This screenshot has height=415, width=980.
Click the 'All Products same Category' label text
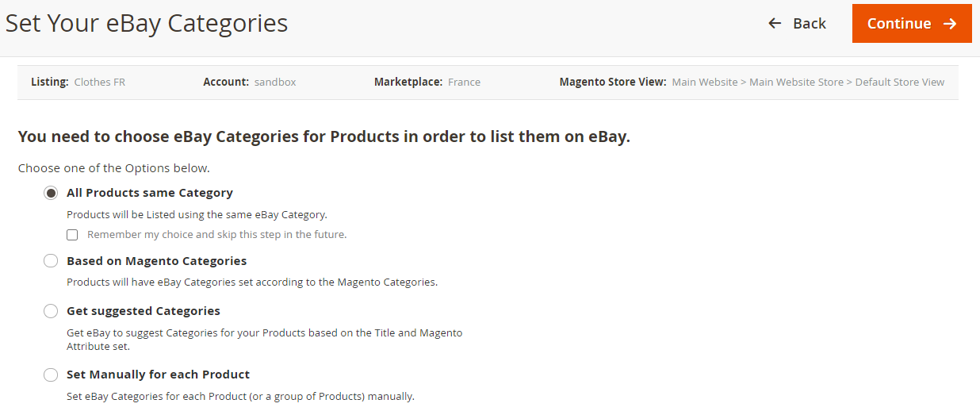pyautogui.click(x=150, y=193)
